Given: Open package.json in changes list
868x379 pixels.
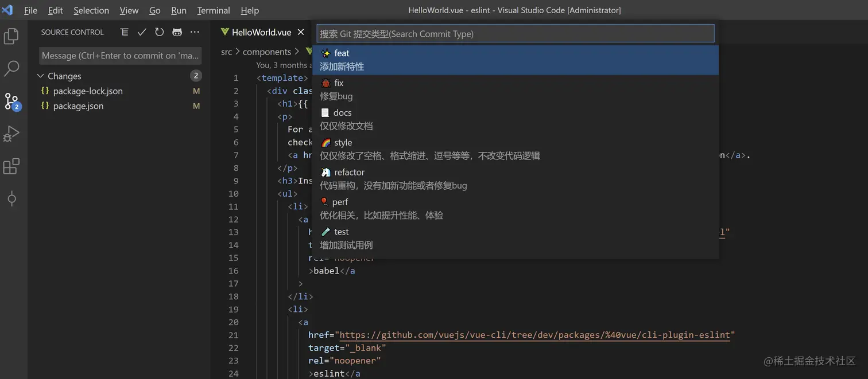Looking at the screenshot, I should click(79, 106).
